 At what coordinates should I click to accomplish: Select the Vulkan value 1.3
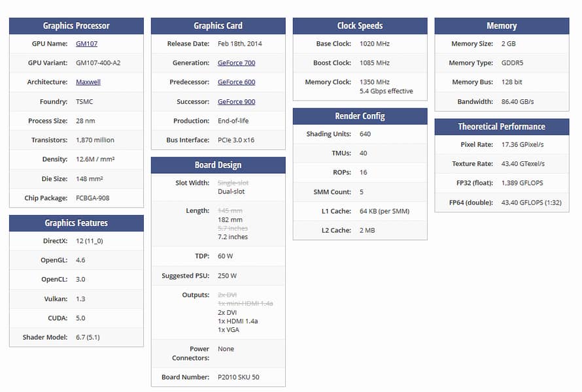coord(80,299)
